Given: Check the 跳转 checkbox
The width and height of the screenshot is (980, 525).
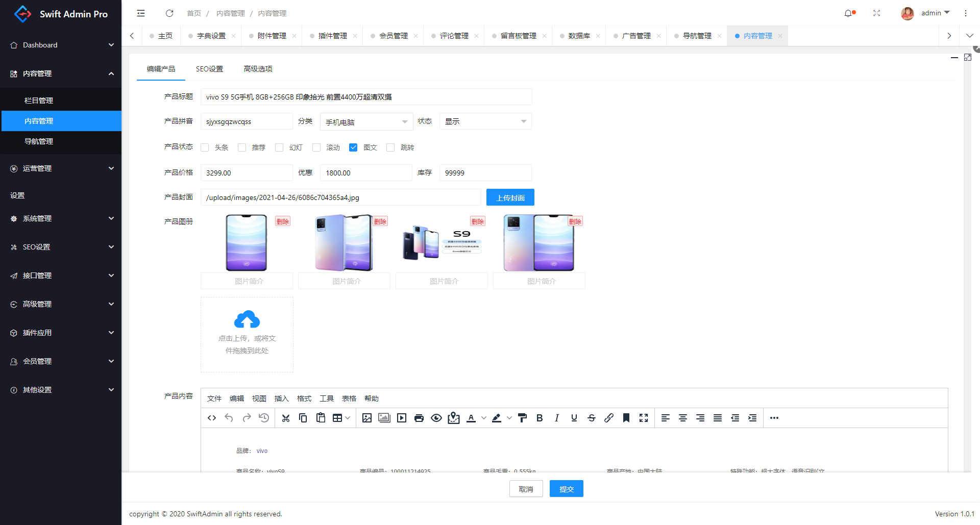Looking at the screenshot, I should point(390,147).
